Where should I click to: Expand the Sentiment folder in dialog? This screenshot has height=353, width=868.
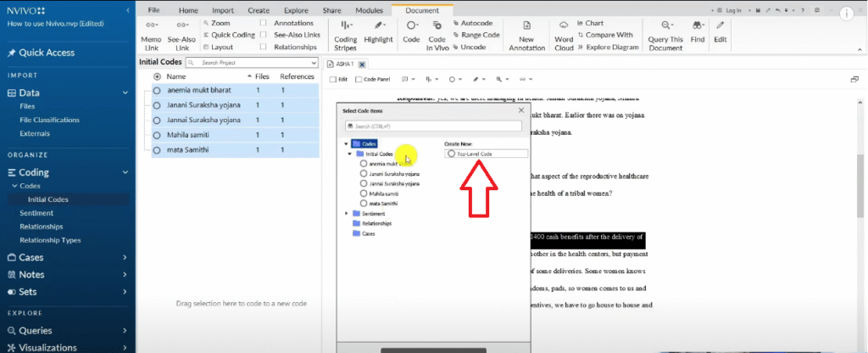point(347,213)
